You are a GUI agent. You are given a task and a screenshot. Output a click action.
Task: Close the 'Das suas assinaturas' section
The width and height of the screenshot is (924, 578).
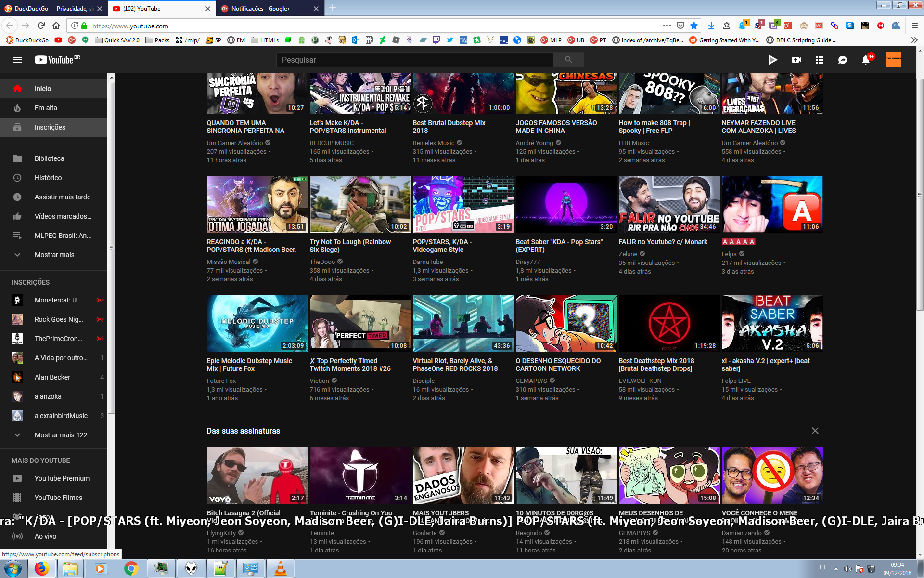click(x=815, y=431)
